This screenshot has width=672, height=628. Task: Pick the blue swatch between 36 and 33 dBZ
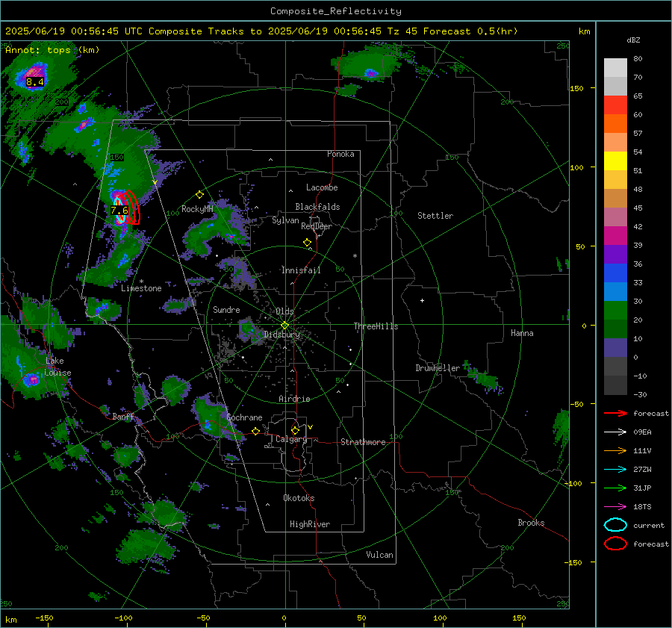[x=615, y=273]
